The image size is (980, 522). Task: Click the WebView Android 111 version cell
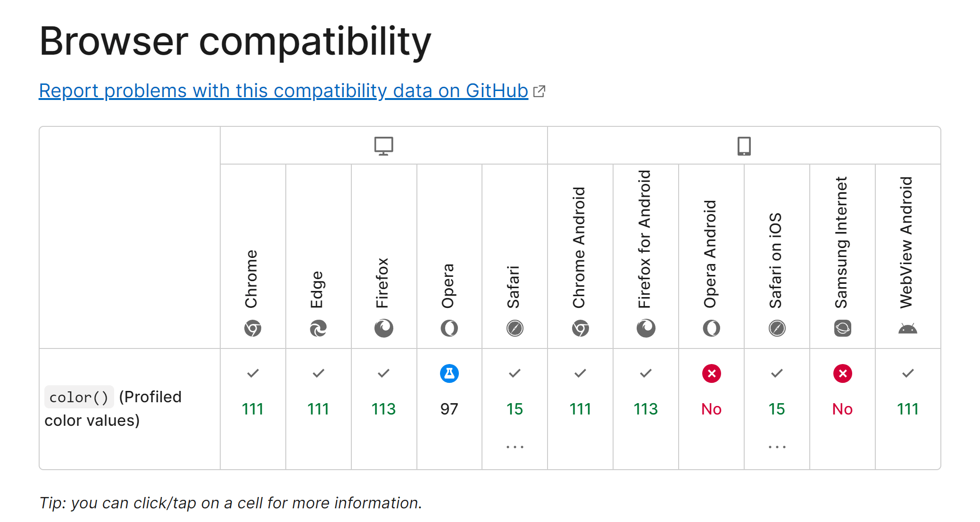click(x=908, y=409)
